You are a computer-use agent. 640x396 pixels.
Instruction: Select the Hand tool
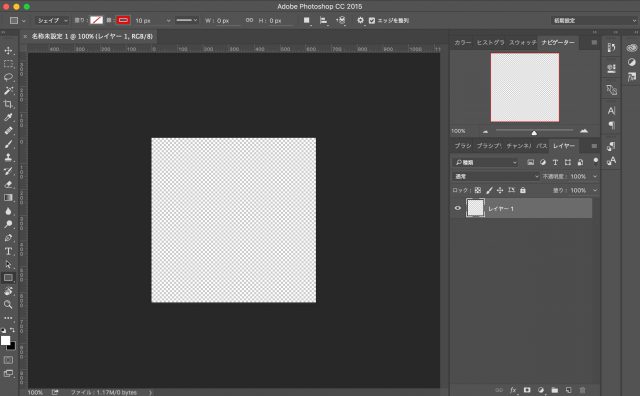coord(8,291)
